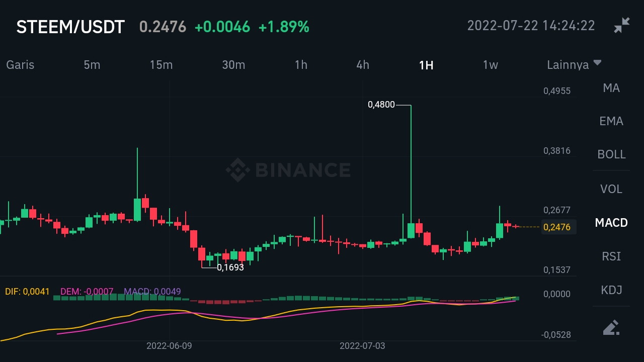Tap the -0,0528 MACD axis label
Viewport: 644px width, 362px height.
pos(556,335)
